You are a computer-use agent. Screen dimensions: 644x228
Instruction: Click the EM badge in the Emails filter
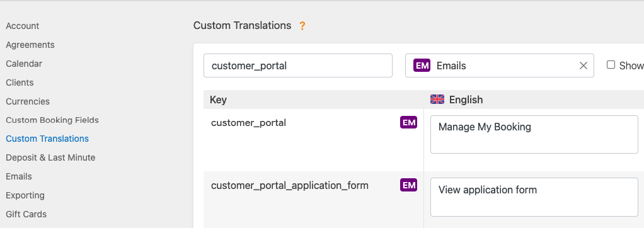422,66
